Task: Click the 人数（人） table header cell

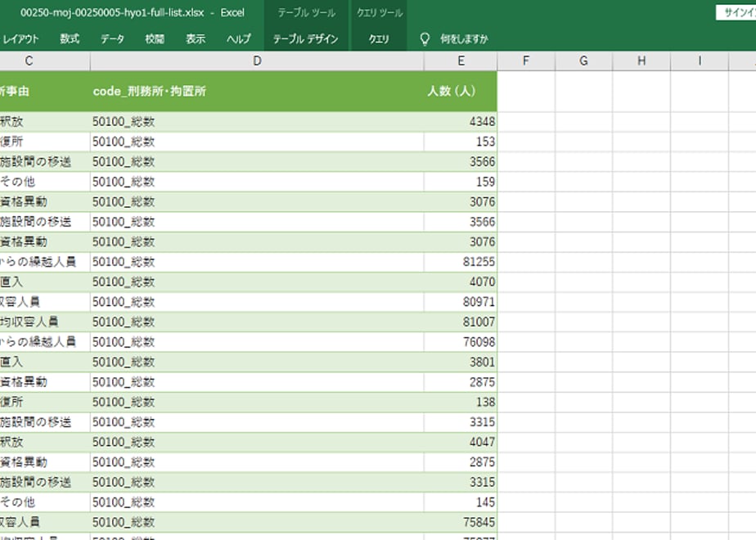Action: click(461, 91)
